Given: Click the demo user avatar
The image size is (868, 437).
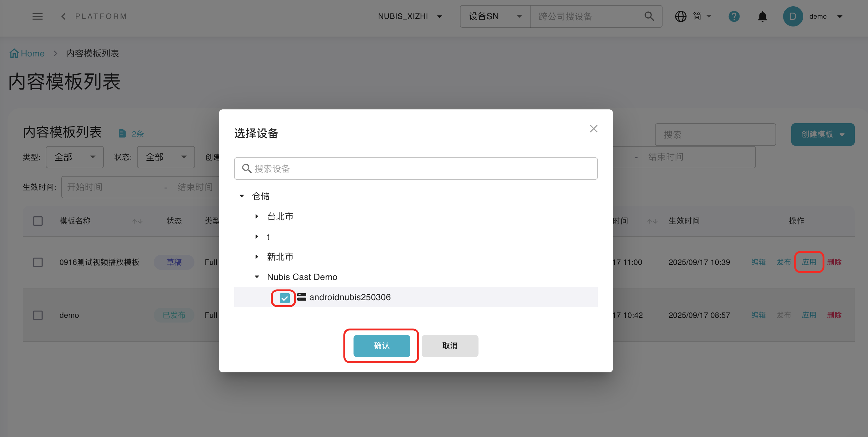Looking at the screenshot, I should (x=793, y=16).
